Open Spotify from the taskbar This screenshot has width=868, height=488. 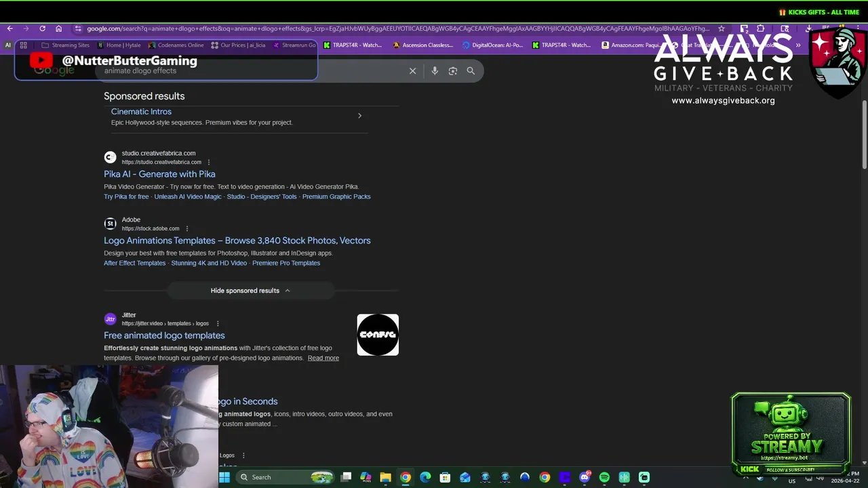604,477
